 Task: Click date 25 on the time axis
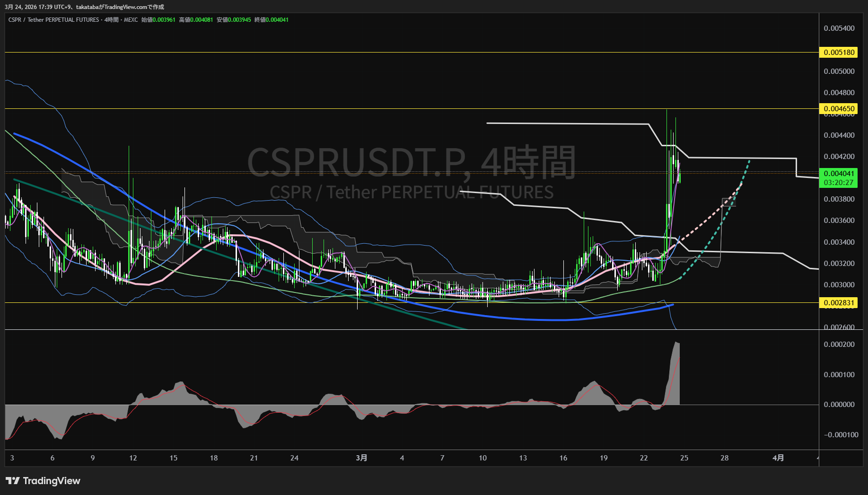tap(684, 458)
